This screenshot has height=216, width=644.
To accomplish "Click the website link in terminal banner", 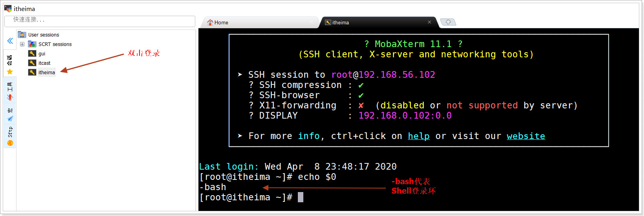I will point(526,136).
